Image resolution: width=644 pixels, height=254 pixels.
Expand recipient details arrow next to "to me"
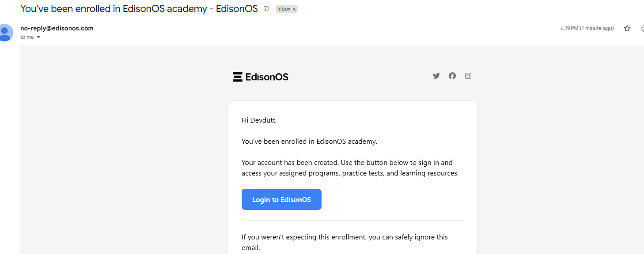point(38,37)
